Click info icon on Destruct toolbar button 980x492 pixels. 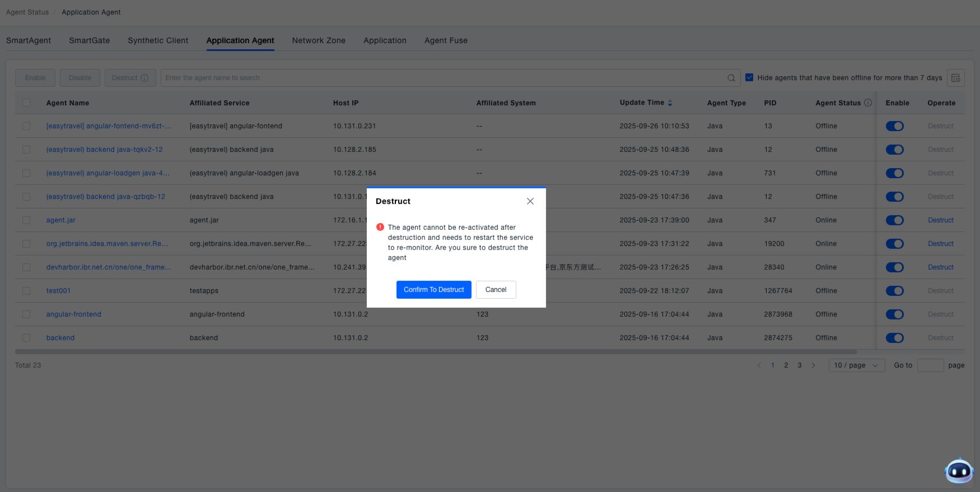pos(144,78)
